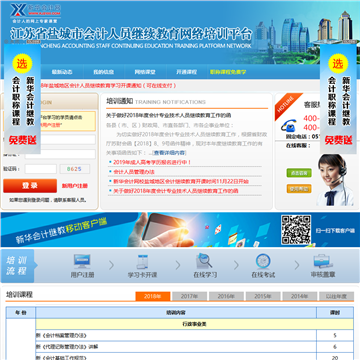Click the red 登录 login button
The height and width of the screenshot is (360, 360).
tap(30, 186)
